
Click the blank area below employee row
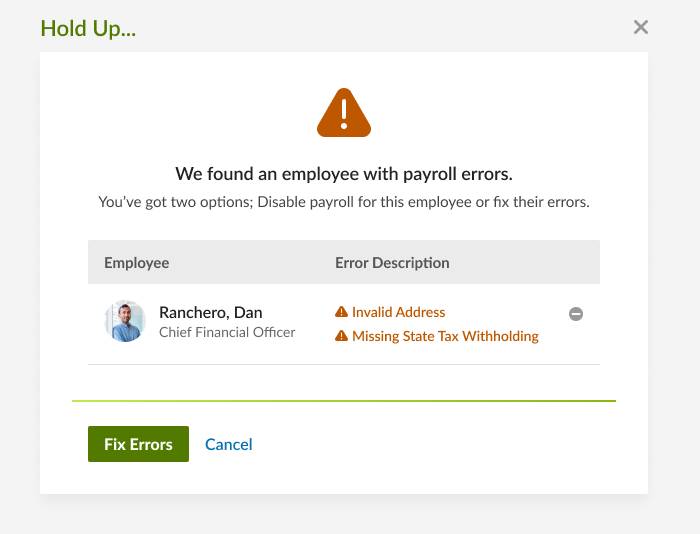point(344,382)
